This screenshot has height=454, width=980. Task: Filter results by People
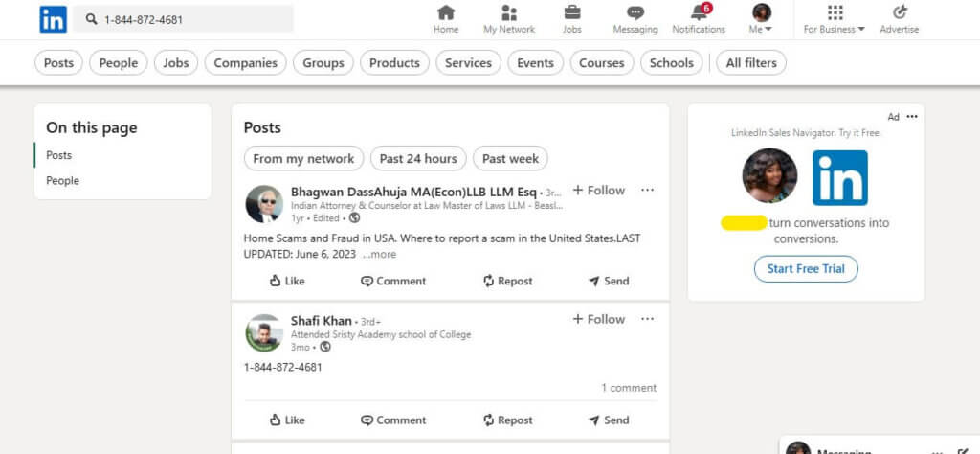pyautogui.click(x=118, y=62)
